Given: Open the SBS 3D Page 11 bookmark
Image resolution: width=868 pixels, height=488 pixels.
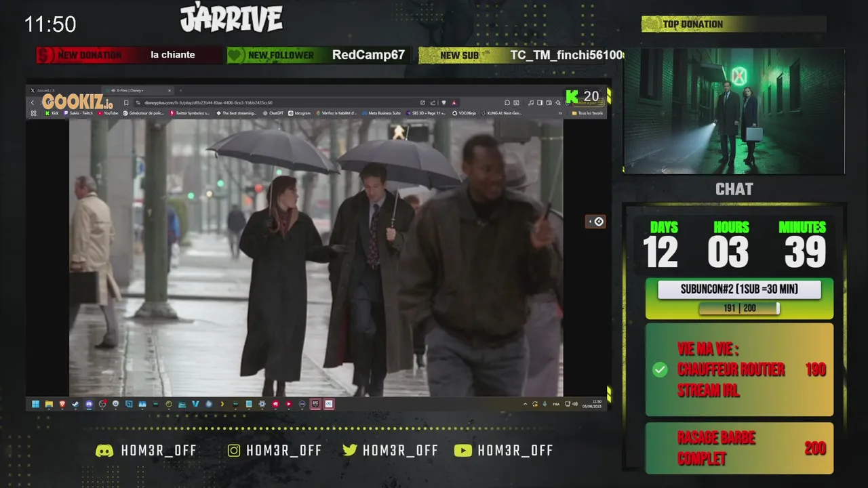Looking at the screenshot, I should [x=427, y=113].
